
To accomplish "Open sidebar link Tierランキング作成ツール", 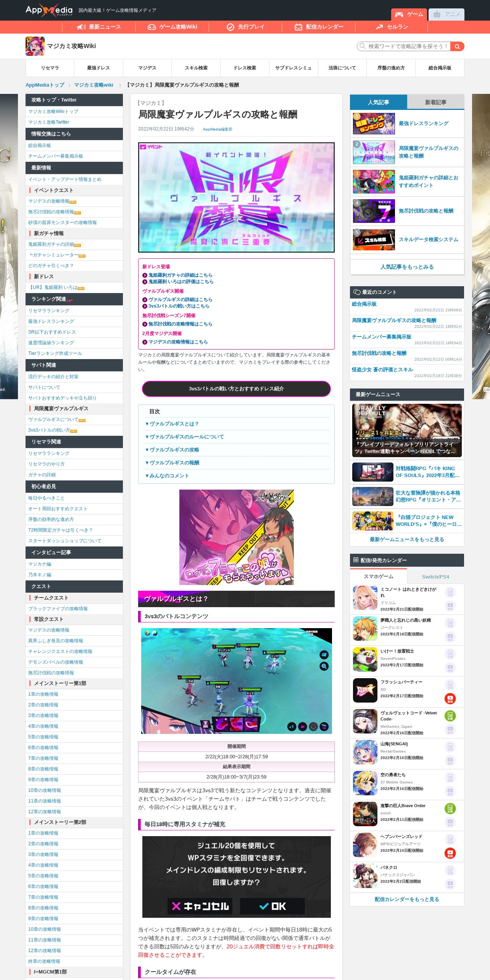I will tap(55, 353).
